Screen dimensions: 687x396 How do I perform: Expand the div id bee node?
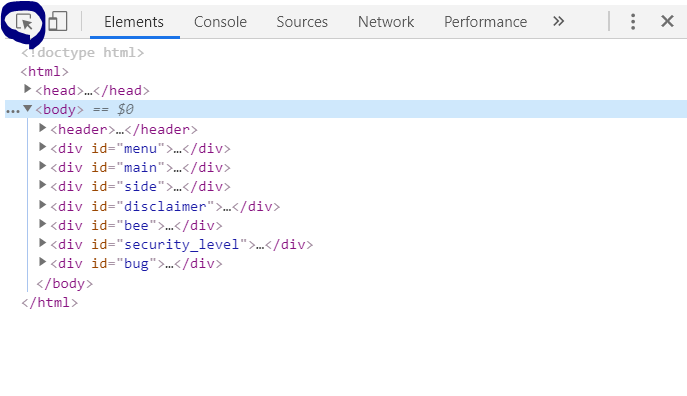(x=42, y=224)
